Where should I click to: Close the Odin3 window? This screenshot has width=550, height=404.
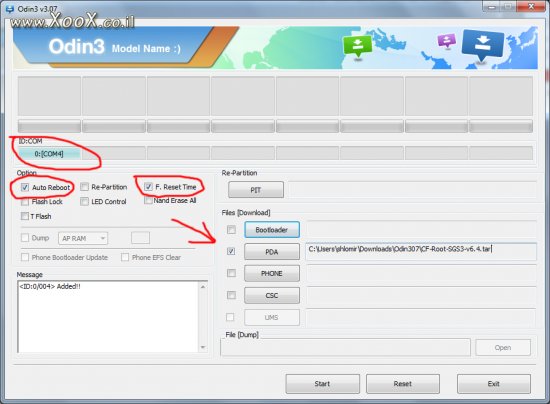(532, 6)
